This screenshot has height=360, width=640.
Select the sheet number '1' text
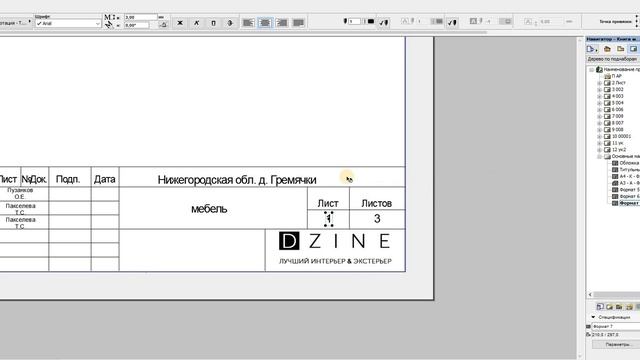(329, 219)
